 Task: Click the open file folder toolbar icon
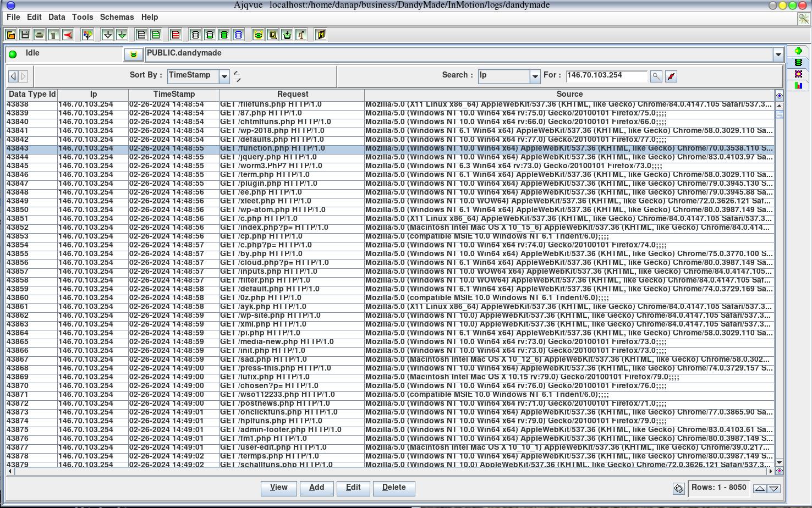[10, 35]
